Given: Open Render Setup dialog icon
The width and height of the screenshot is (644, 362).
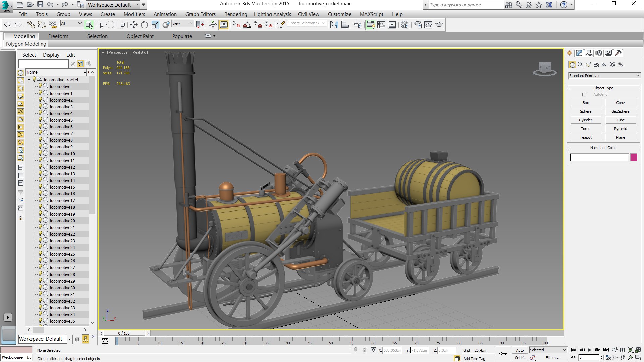Looking at the screenshot, I should (x=417, y=24).
